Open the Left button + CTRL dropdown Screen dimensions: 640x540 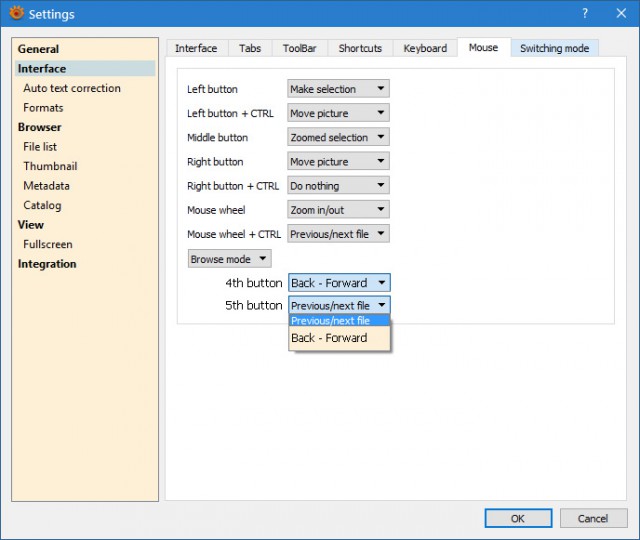click(338, 113)
